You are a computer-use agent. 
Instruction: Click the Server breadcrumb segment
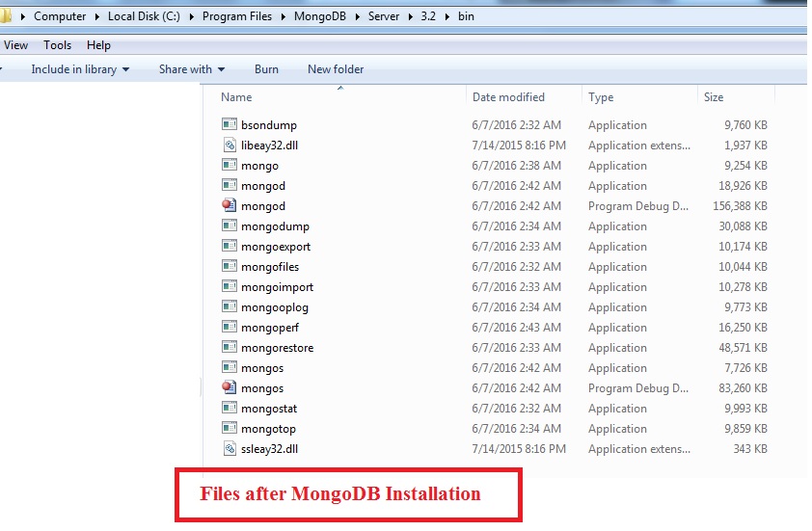pos(383,16)
